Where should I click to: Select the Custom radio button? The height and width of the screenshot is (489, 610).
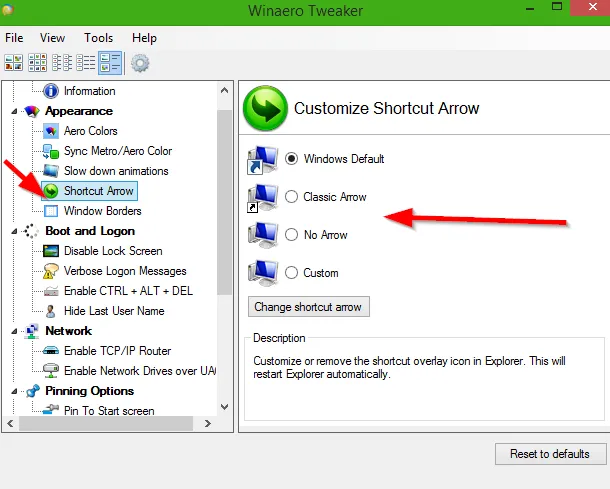(x=291, y=273)
